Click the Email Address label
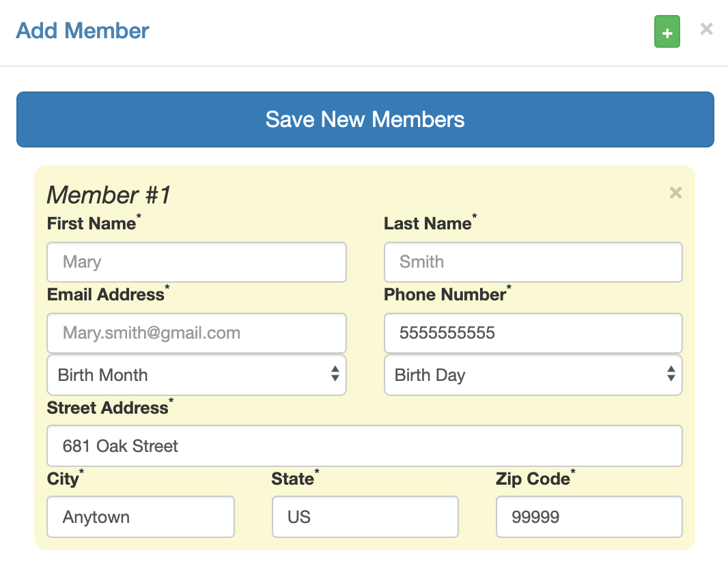Image resolution: width=728 pixels, height=583 pixels. pos(106,294)
